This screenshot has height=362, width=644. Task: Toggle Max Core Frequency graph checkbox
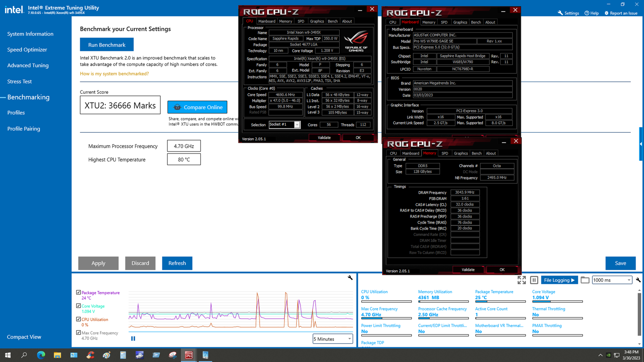pyautogui.click(x=78, y=333)
